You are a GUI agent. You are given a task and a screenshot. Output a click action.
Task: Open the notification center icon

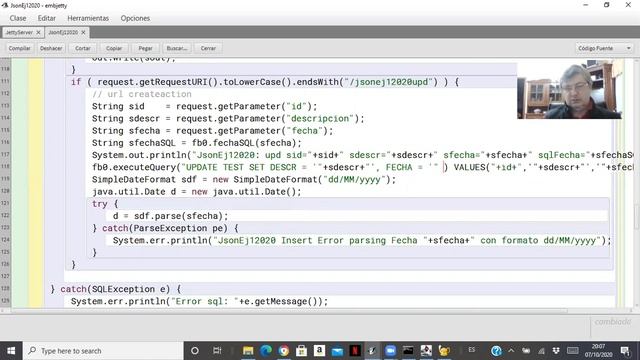coord(625,351)
